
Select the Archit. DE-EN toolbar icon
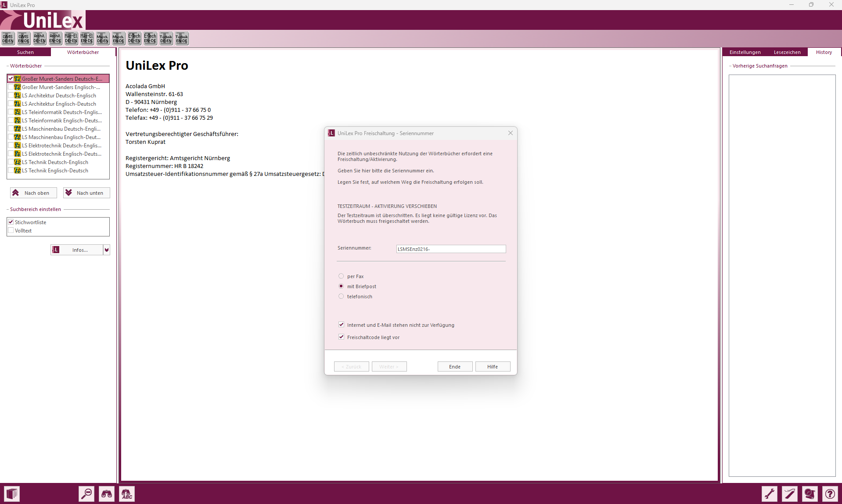point(40,39)
